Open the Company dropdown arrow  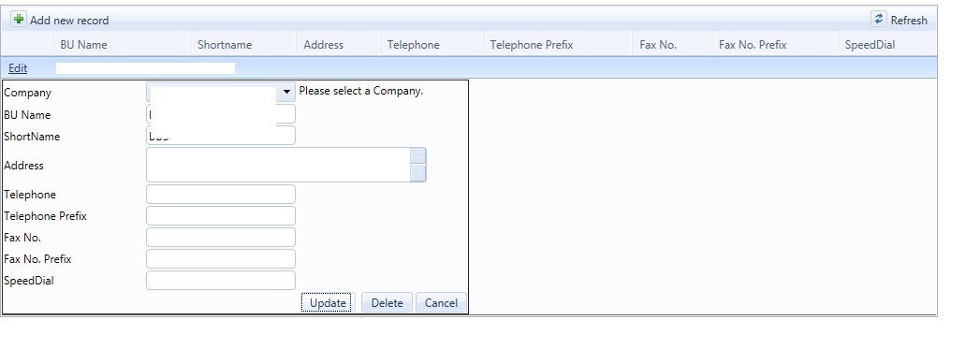coord(286,92)
